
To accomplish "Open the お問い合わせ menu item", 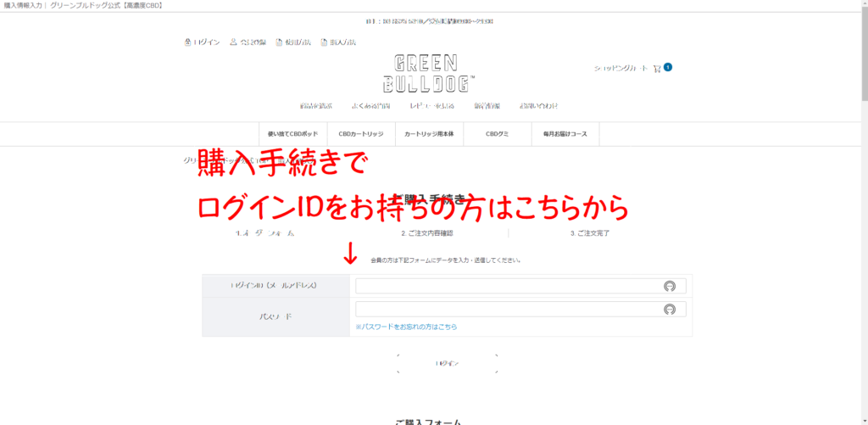I will click(538, 106).
